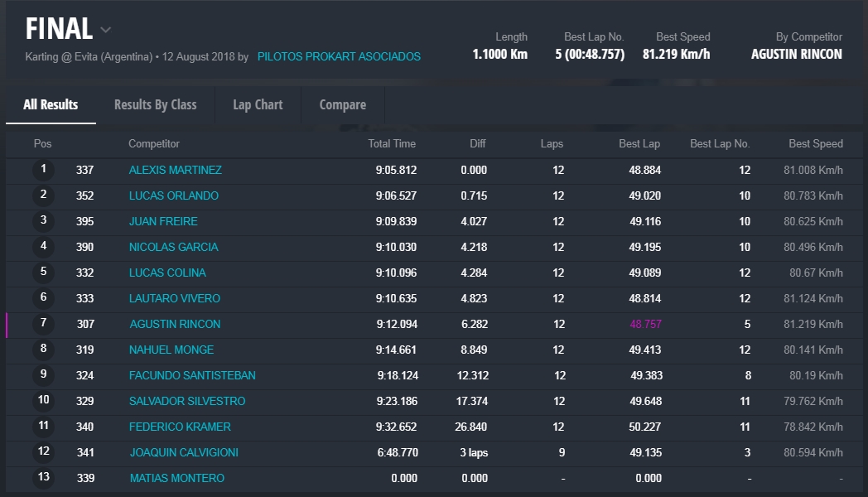
Task: Open the Results By Class tab
Action: [x=155, y=105]
